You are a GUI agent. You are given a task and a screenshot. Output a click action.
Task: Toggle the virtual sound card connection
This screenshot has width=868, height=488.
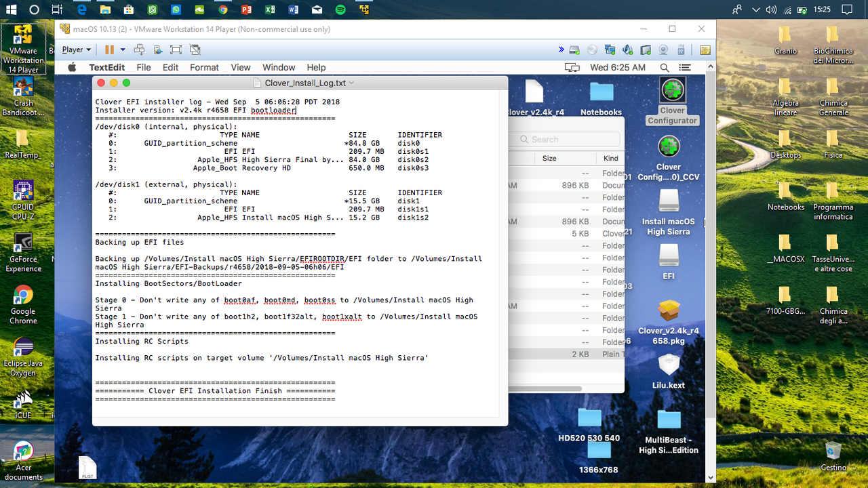click(627, 49)
